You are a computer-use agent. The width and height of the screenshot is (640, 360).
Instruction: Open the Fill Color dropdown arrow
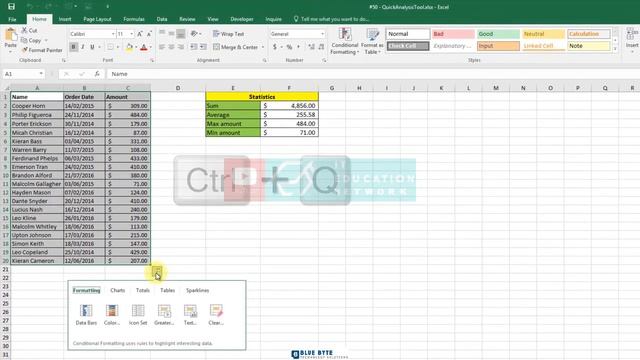[136, 47]
